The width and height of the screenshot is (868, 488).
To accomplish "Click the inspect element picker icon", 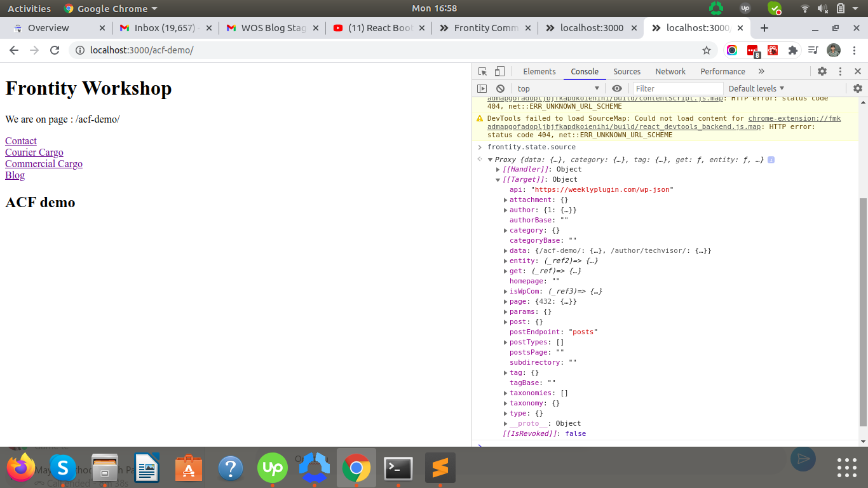I will tap(482, 72).
